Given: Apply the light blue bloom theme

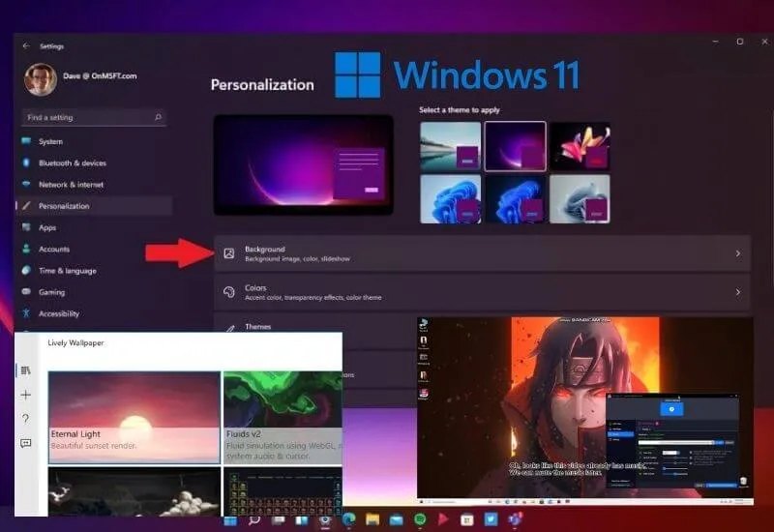Looking at the screenshot, I should click(450, 199).
